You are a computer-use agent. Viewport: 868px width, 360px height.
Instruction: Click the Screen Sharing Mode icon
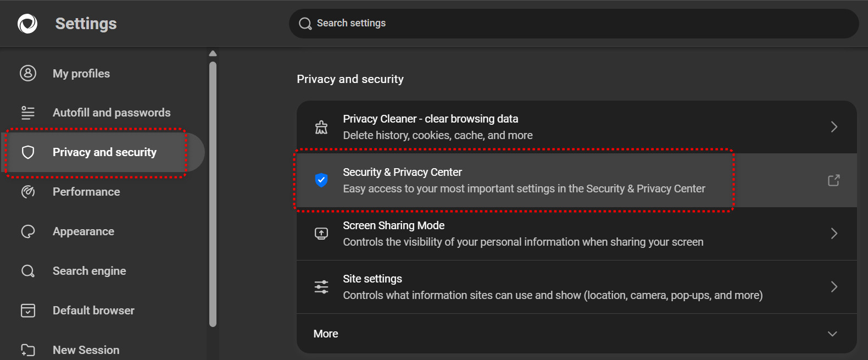click(x=321, y=234)
